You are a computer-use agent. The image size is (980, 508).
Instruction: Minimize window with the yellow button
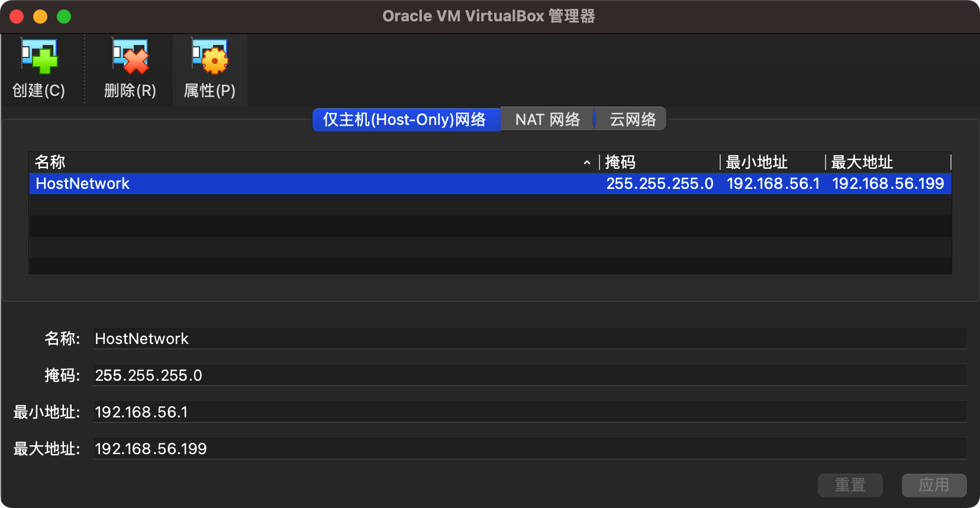40,17
